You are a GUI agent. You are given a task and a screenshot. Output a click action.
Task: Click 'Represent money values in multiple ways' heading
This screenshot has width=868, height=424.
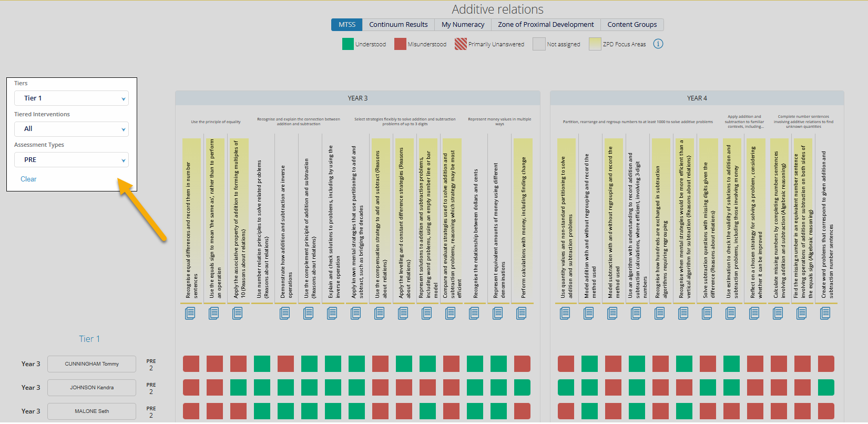point(499,122)
